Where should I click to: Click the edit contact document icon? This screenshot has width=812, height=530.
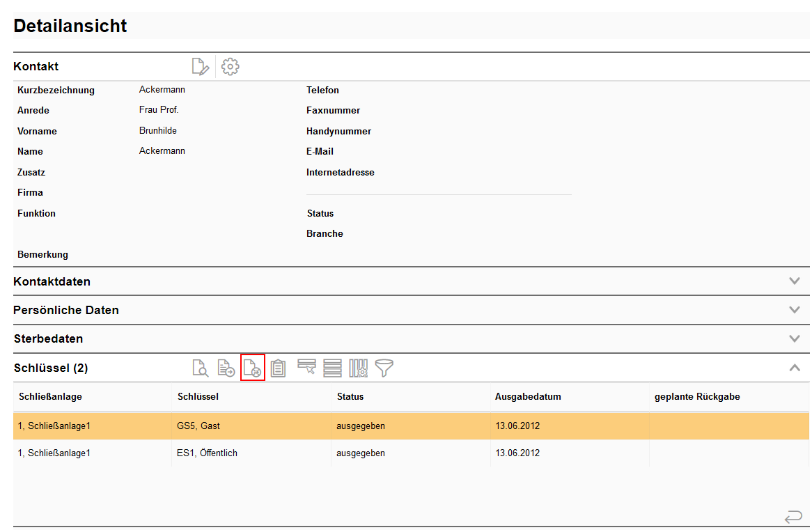(200, 67)
